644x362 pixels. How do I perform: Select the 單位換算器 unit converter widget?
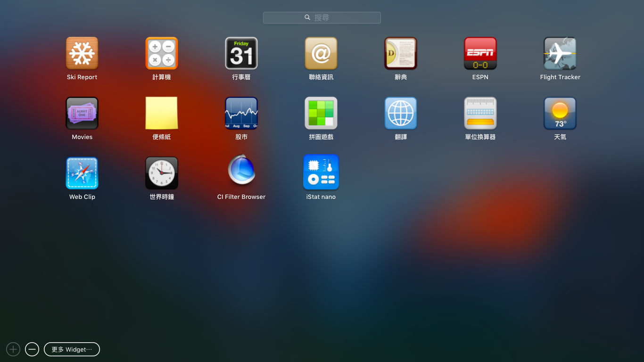pos(480,113)
